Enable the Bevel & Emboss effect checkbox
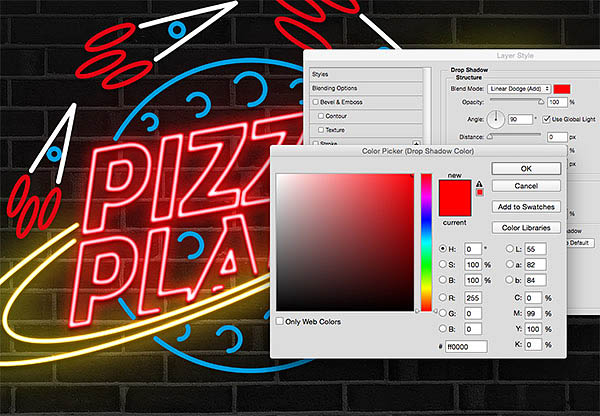This screenshot has height=416, width=600. (316, 102)
